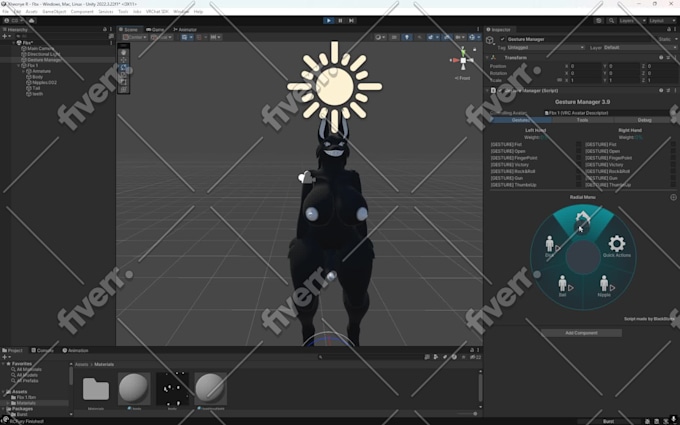Image resolution: width=680 pixels, height=425 pixels.
Task: Click the Hierarchy create plus button
Action: [x=5, y=36]
